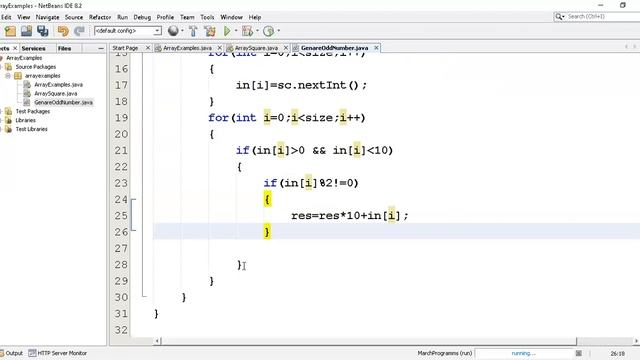The height and width of the screenshot is (360, 640).
Task: Click the search magnifier icon
Action: click(x=558, y=16)
